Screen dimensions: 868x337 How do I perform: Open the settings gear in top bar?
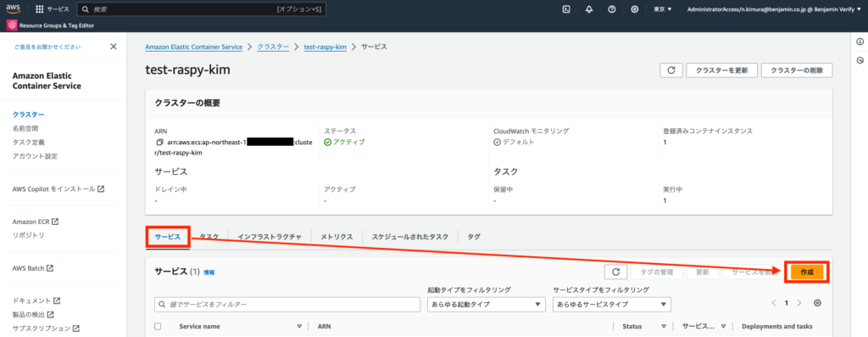coord(634,9)
